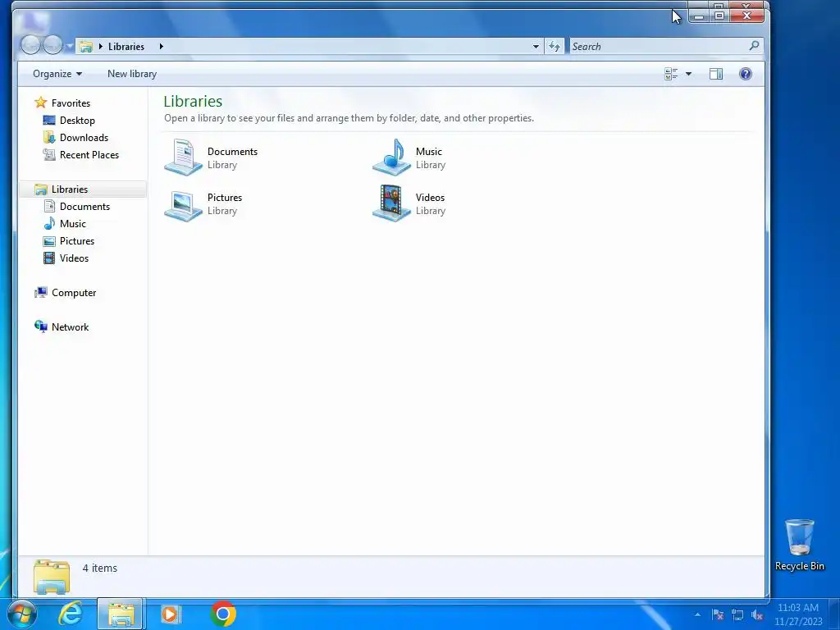Launch Google Chrome from the taskbar

(223, 614)
